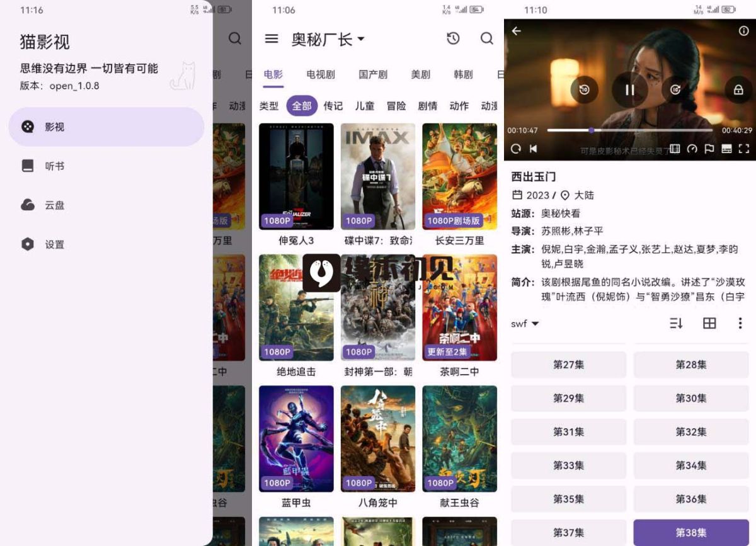Lock the player screen with the padlock
Image resolution: width=756 pixels, height=546 pixels.
pos(738,90)
